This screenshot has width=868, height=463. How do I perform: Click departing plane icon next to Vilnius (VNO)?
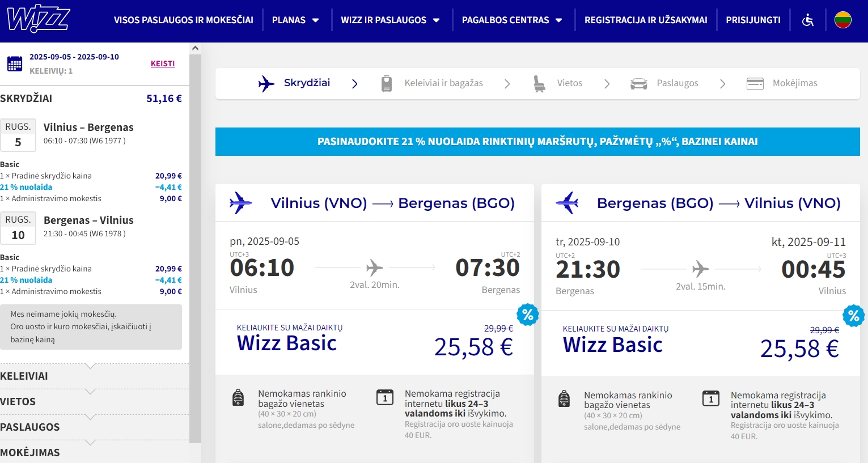pos(241,202)
